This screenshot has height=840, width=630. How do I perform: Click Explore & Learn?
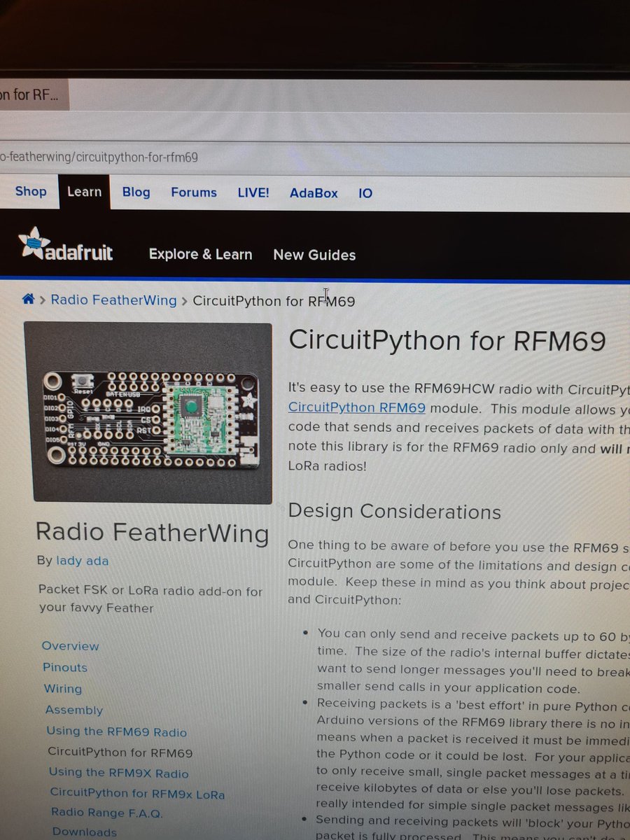click(x=200, y=255)
